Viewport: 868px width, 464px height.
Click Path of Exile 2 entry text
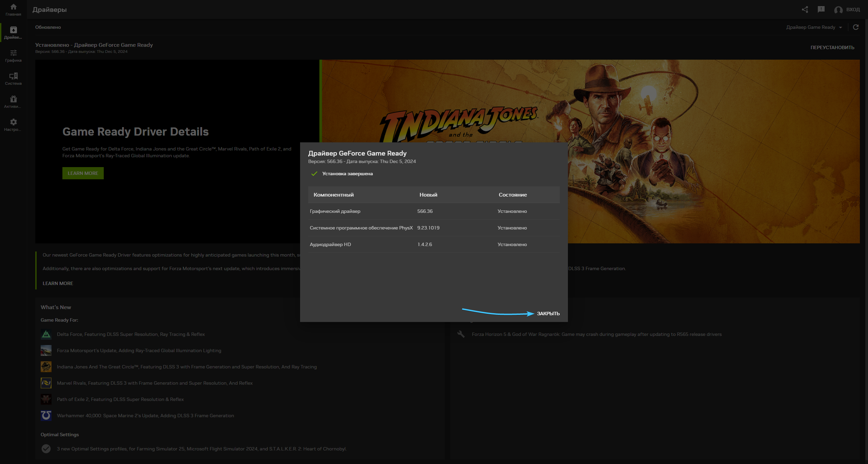click(x=120, y=399)
